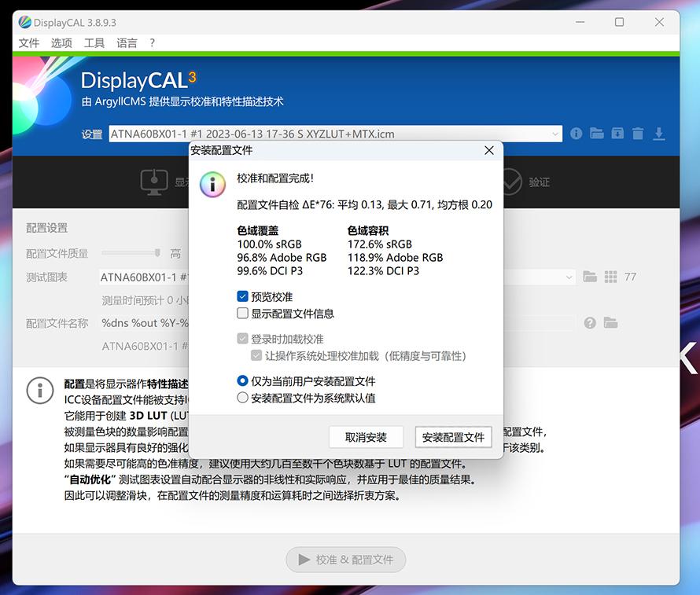Enable the 显示配置文件信息 checkbox
Image resolution: width=700 pixels, height=595 pixels.
click(242, 313)
